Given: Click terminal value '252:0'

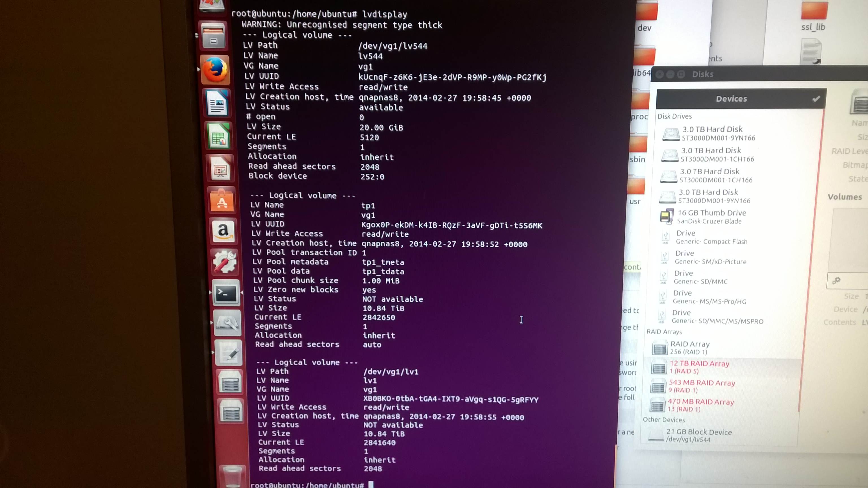Looking at the screenshot, I should pyautogui.click(x=372, y=177).
